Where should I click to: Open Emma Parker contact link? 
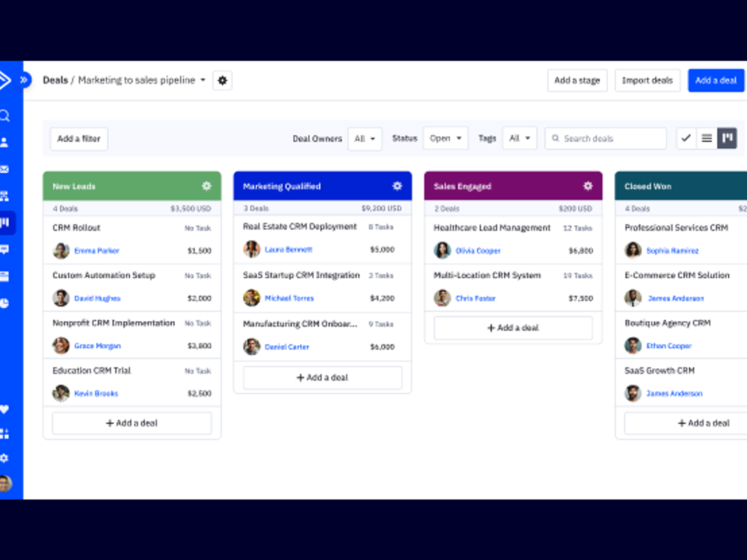[96, 251]
